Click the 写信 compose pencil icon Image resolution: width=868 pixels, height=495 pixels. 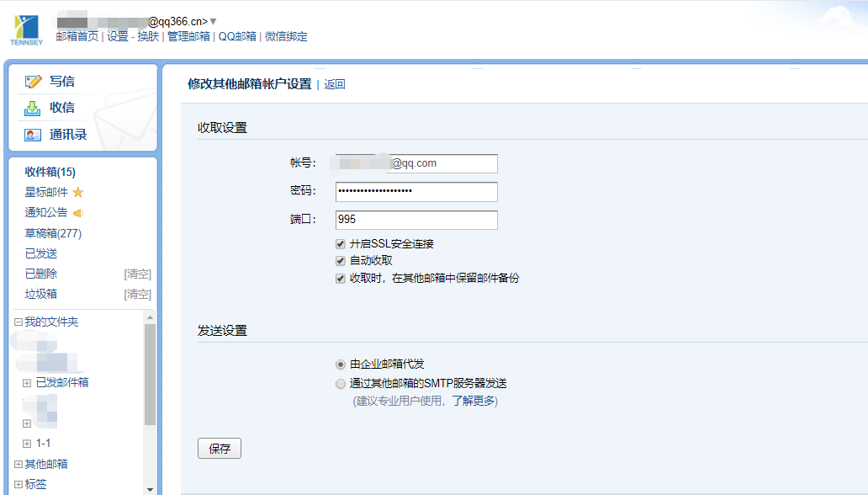tap(32, 79)
